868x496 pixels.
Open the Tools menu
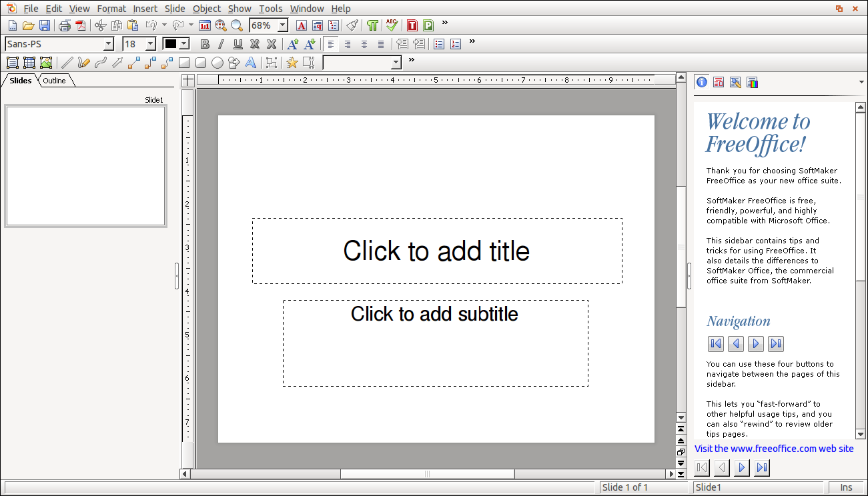(271, 9)
